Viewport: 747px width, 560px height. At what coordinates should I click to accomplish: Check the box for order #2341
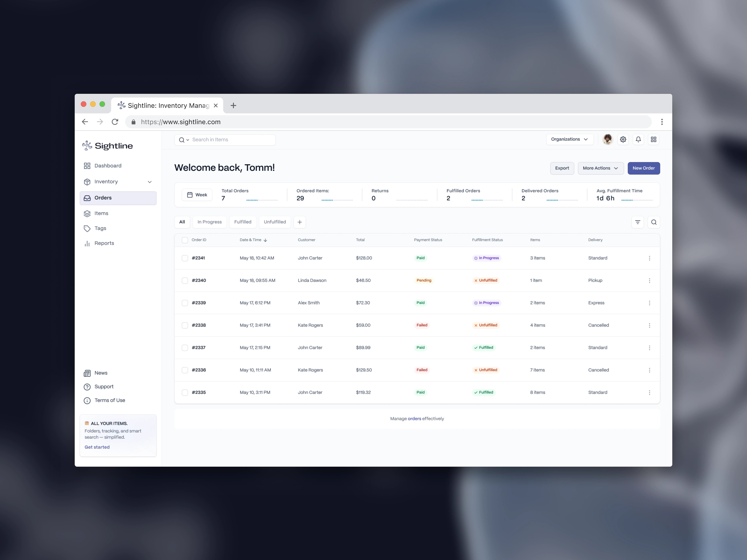(185, 258)
